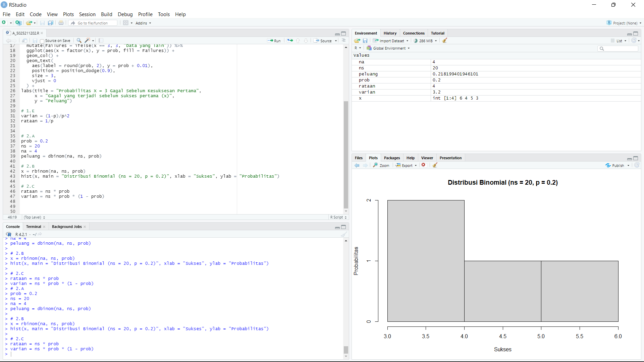Open the Import Dataset dropdown

coord(390,41)
